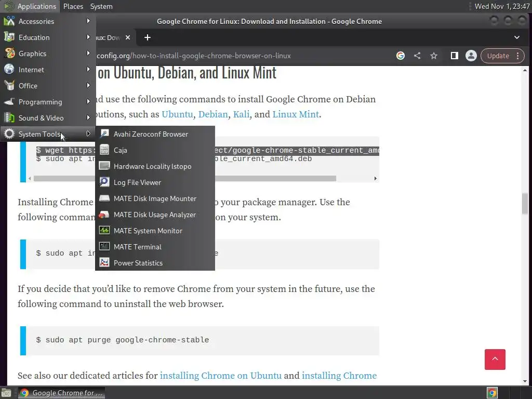Click the Accessories category icon
This screenshot has height=399, width=532.
[x=9, y=21]
